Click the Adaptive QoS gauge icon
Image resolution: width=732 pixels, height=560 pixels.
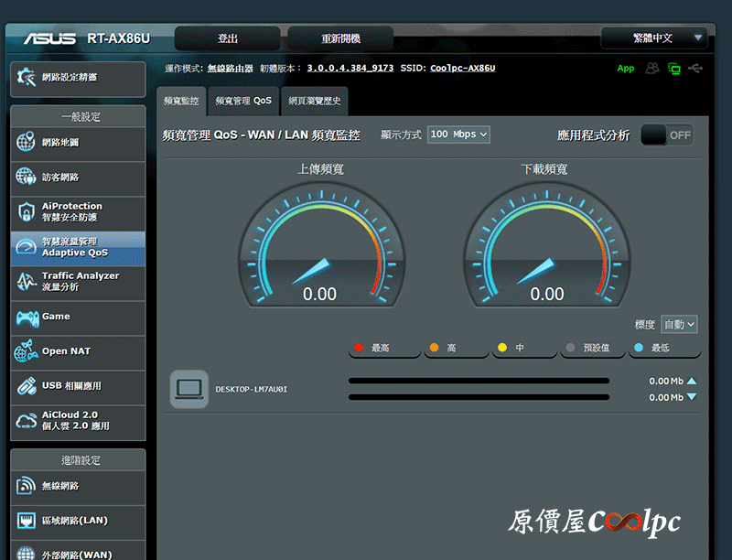click(26, 247)
